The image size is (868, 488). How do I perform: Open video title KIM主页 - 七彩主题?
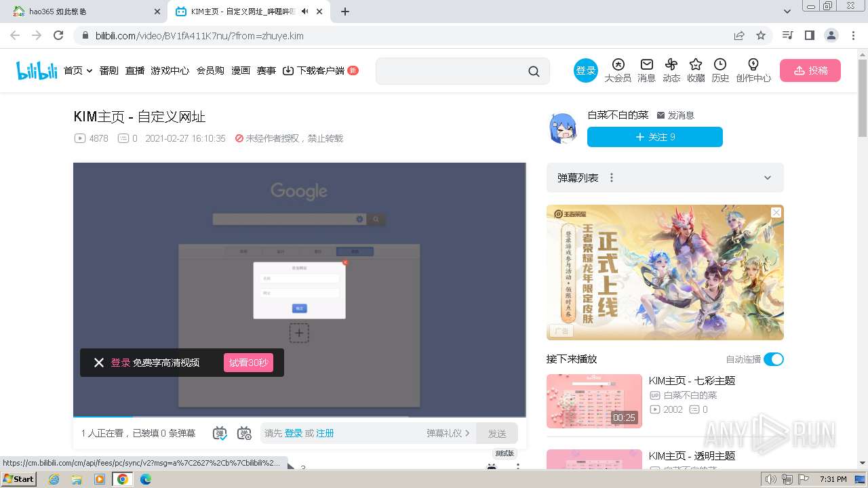coord(692,381)
